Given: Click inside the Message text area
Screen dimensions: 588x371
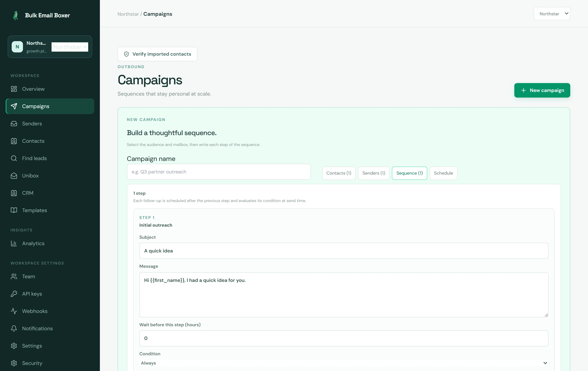Looking at the screenshot, I should (x=344, y=295).
